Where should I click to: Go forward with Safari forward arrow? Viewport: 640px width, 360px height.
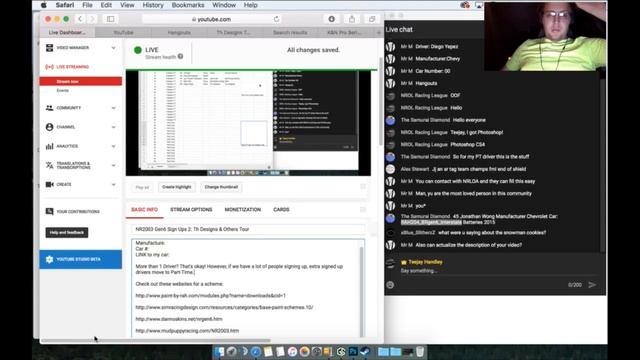92,19
